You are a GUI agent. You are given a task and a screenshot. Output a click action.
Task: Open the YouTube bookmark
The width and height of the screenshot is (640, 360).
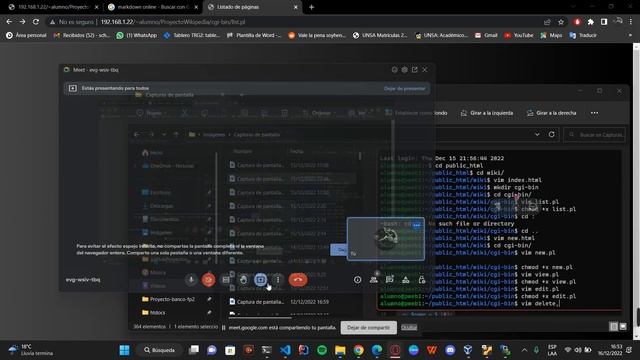pyautogui.click(x=519, y=36)
